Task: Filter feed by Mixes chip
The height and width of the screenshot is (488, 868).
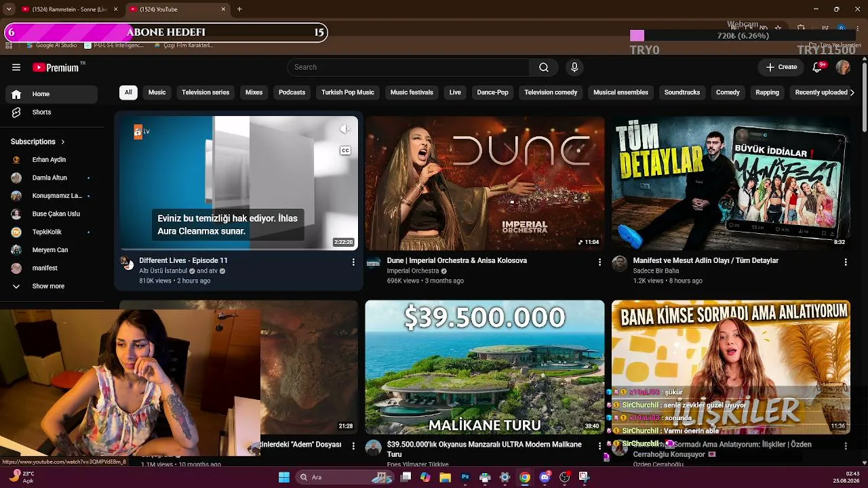Action: coord(254,92)
